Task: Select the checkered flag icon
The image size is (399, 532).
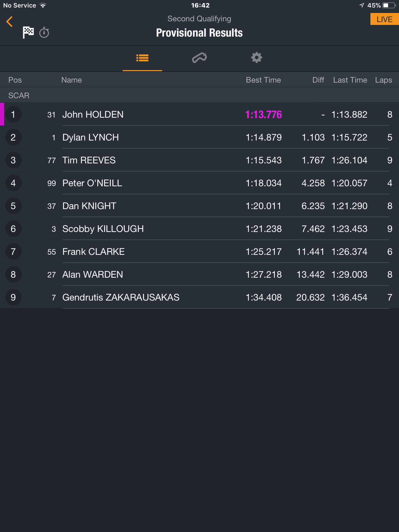Action: tap(28, 32)
